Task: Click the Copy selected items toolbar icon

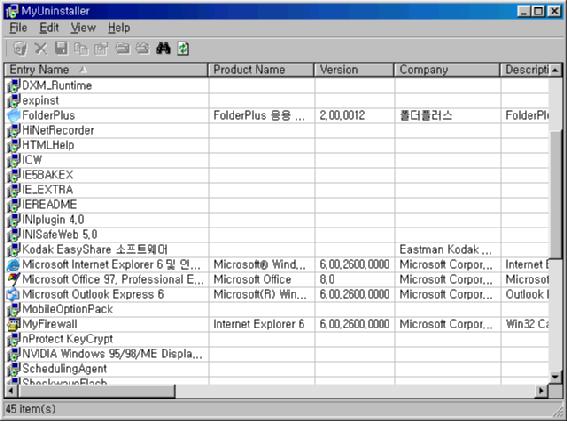Action: point(81,48)
